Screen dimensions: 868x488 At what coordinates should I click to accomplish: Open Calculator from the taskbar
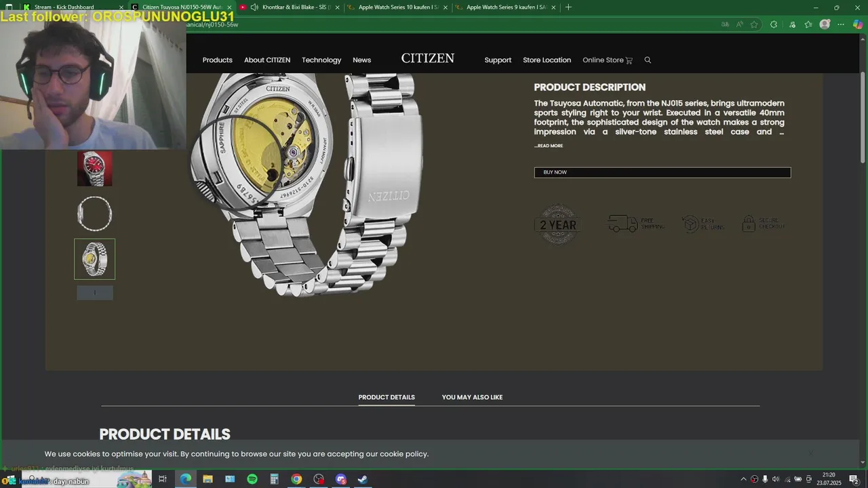(275, 479)
